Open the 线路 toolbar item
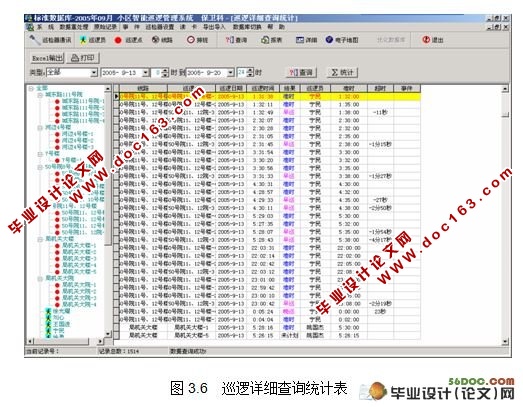This screenshot has height=407, width=523. point(162,40)
